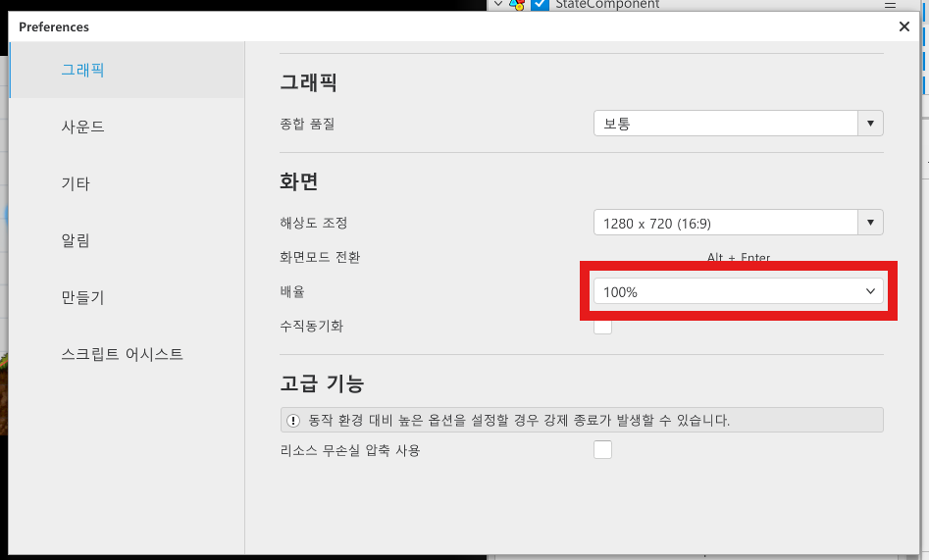Enable 리소스 무손실 압축 사용 checkbox
The image size is (929, 560).
click(602, 450)
